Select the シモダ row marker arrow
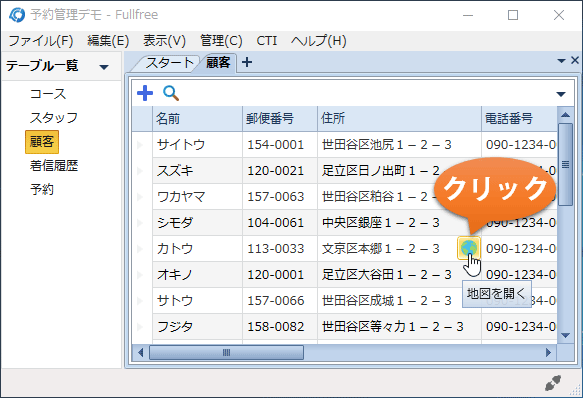 tap(140, 222)
